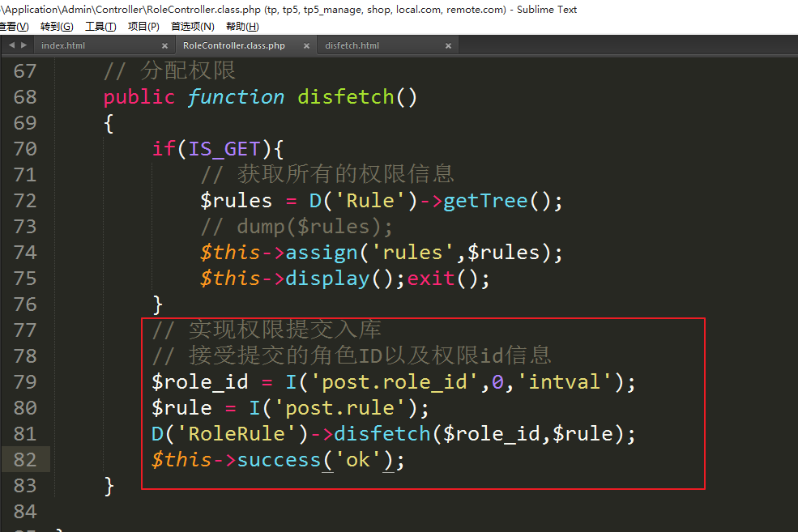Click line number 82 in the gutter
This screenshot has height=532, width=798.
pos(25,460)
